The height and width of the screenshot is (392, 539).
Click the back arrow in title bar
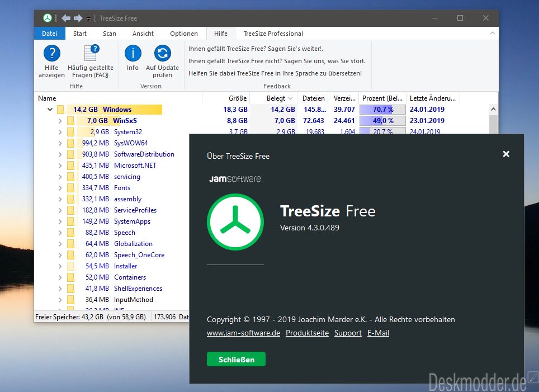pos(66,18)
